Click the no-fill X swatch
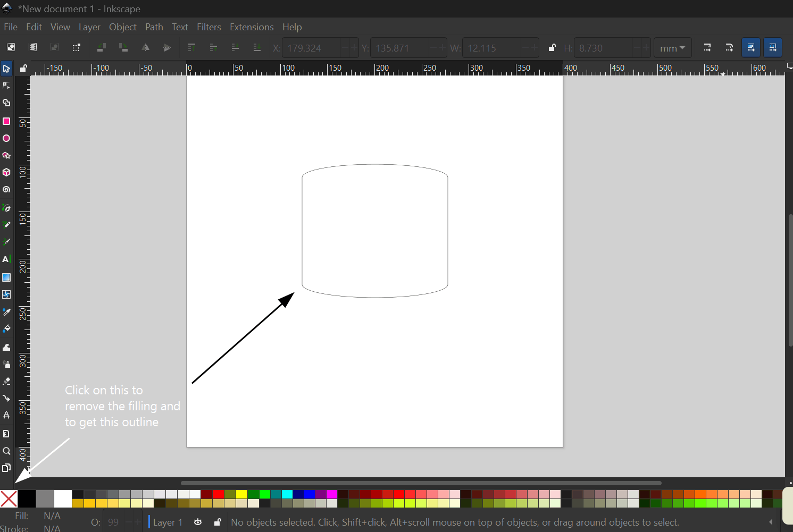 (x=9, y=499)
